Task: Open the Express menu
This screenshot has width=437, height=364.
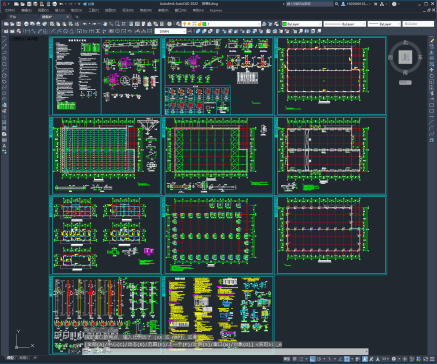Action: [x=216, y=11]
